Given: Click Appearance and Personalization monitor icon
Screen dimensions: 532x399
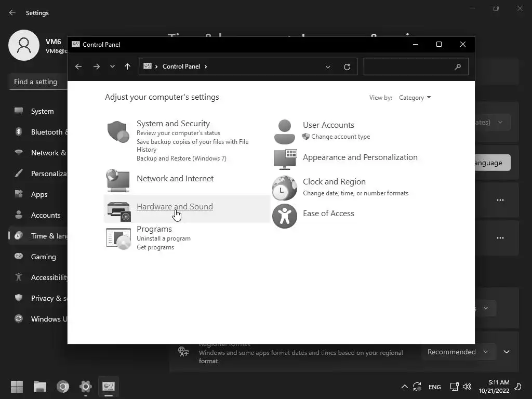Looking at the screenshot, I should tap(285, 159).
